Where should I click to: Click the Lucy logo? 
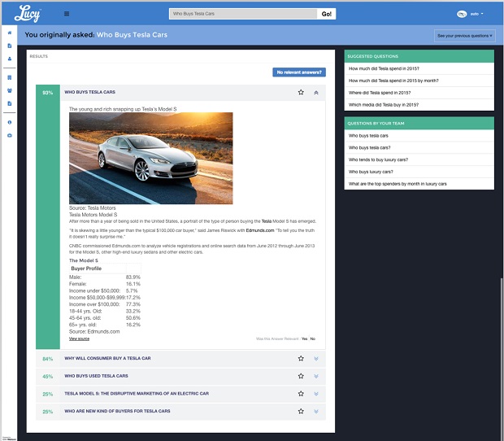pos(28,14)
